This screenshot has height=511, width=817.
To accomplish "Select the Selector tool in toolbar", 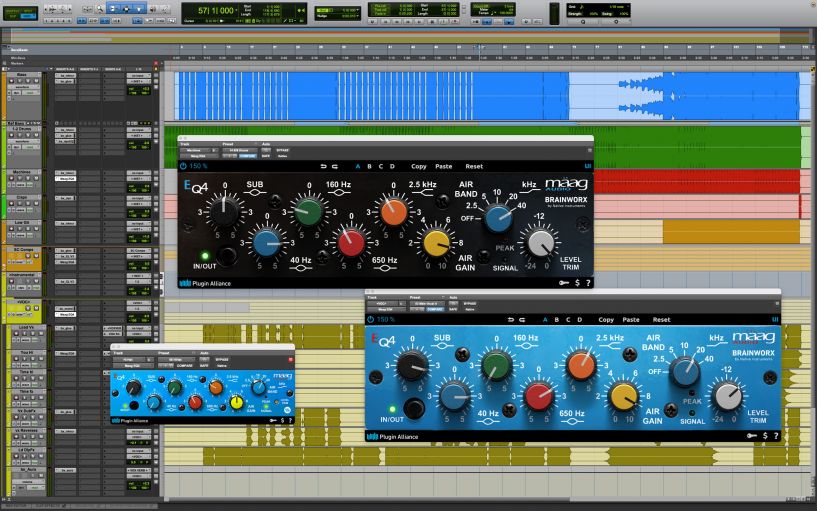I will pyautogui.click(x=126, y=9).
